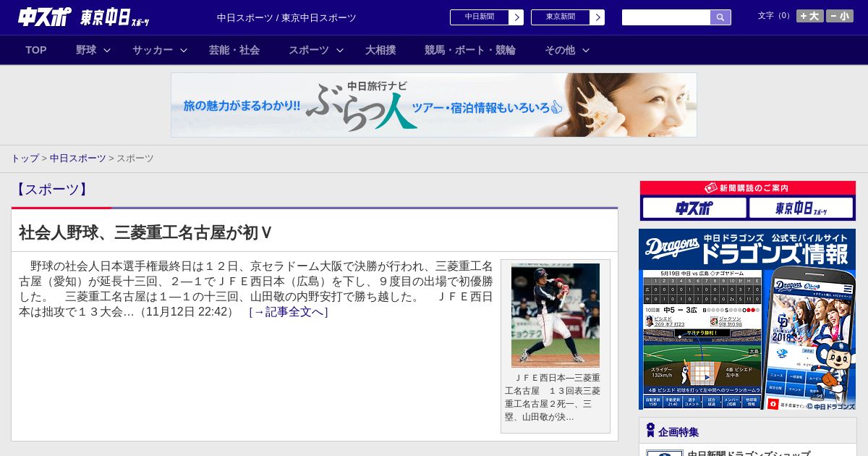This screenshot has width=868, height=456.
Task: Open the baseball batter photo thumbnail
Action: click(x=556, y=316)
